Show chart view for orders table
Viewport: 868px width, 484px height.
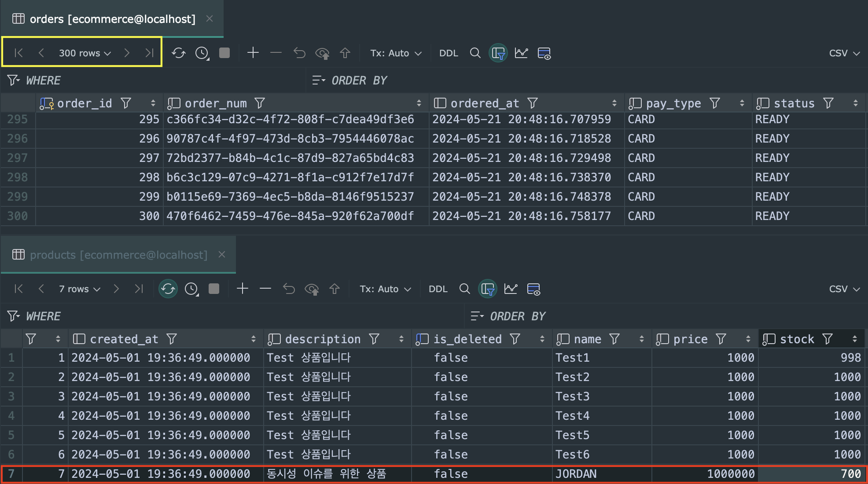pos(521,53)
